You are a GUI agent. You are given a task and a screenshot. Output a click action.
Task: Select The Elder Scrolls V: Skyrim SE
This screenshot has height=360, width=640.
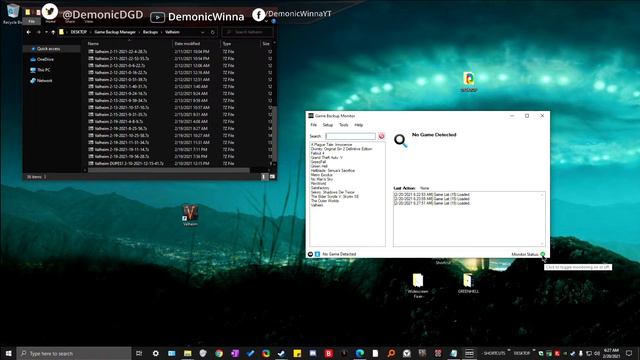[335, 196]
